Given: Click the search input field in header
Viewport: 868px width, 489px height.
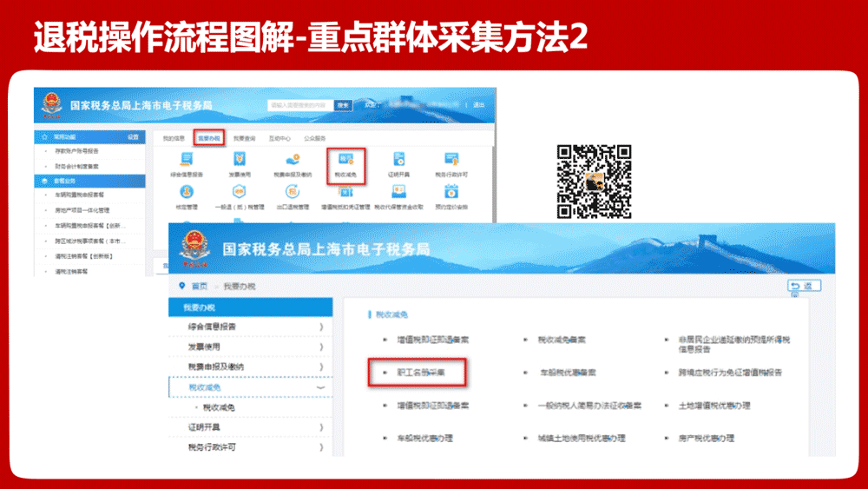Looking at the screenshot, I should [300, 105].
